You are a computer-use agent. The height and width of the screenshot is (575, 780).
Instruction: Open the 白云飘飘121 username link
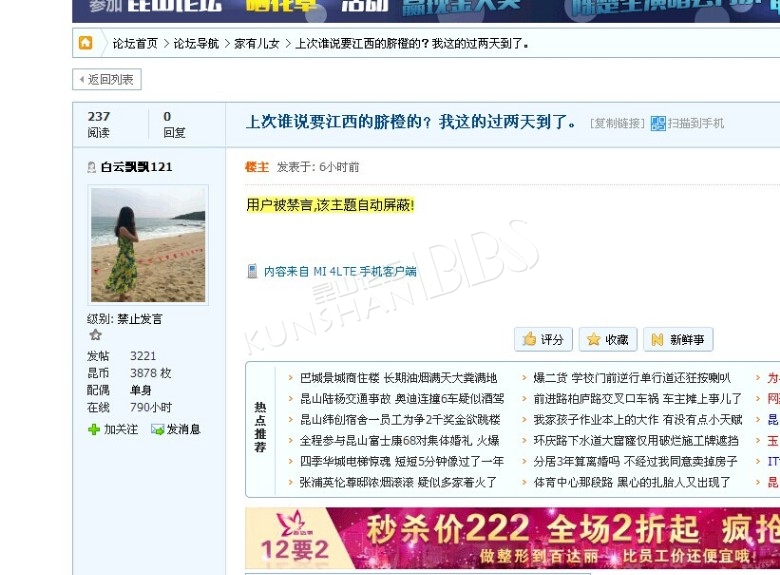[x=136, y=167]
